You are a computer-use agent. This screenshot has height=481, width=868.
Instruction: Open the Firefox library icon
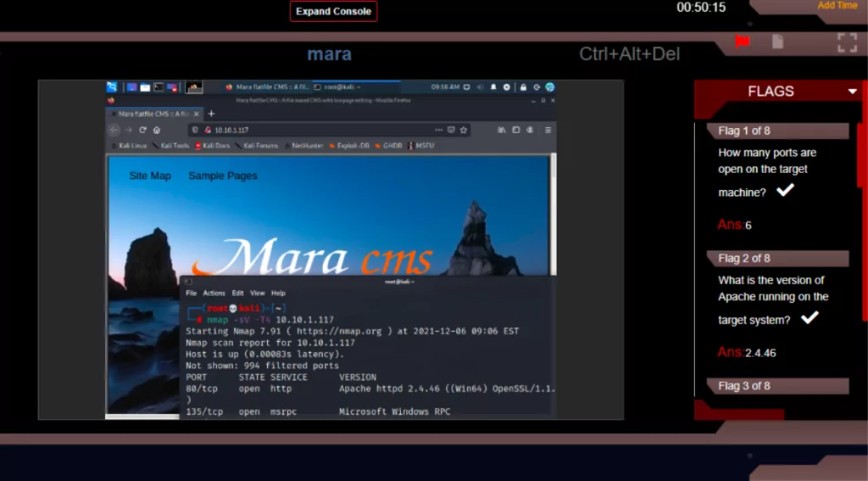point(502,130)
